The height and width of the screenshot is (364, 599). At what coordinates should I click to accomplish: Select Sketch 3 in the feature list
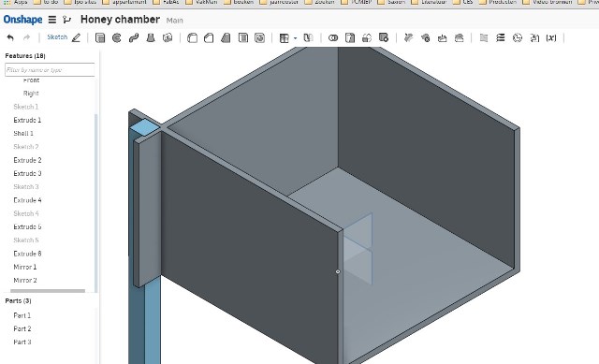[26, 187]
